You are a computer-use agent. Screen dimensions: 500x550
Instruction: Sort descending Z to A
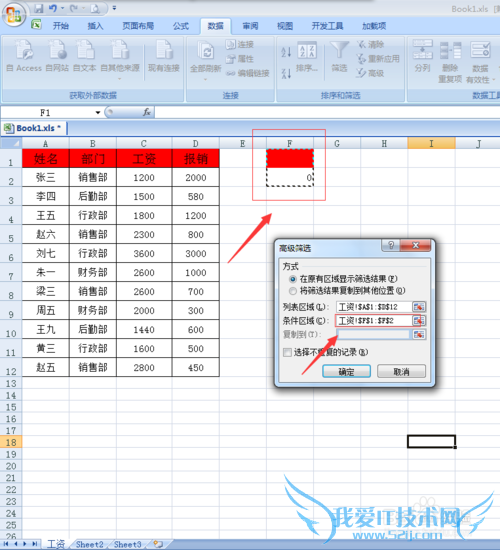coord(286,73)
